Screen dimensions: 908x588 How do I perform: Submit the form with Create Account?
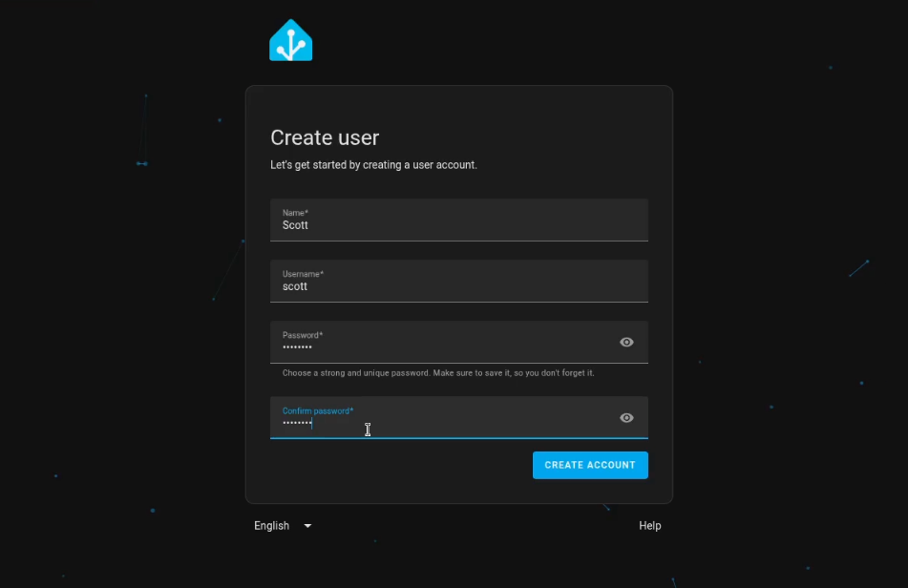tap(590, 465)
